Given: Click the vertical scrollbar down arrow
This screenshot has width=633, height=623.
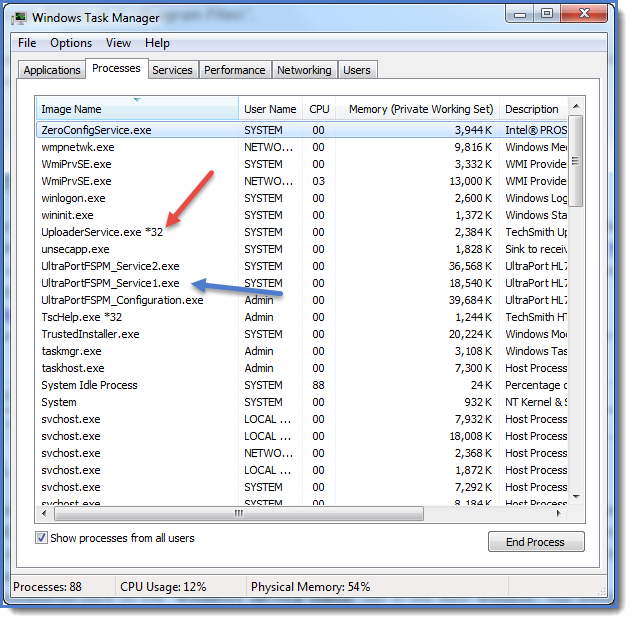Looking at the screenshot, I should pos(576,497).
